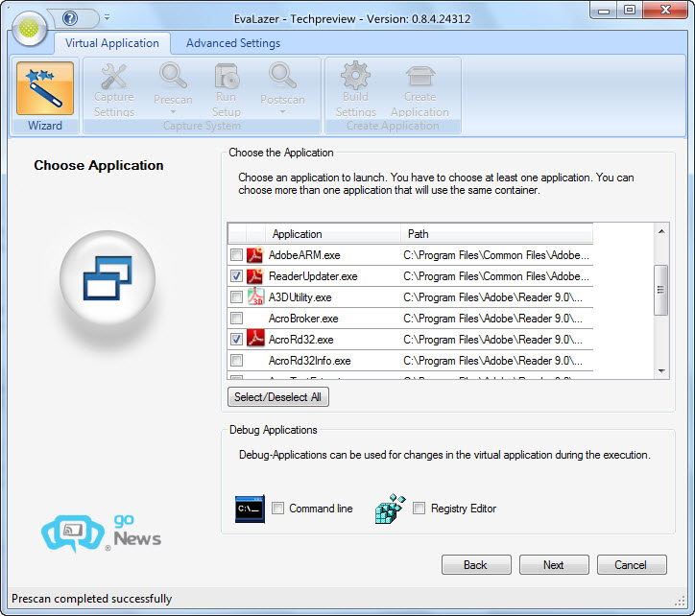Click the path cell of AdobeARM.exe
Viewport: 695px width, 616px height.
496,255
